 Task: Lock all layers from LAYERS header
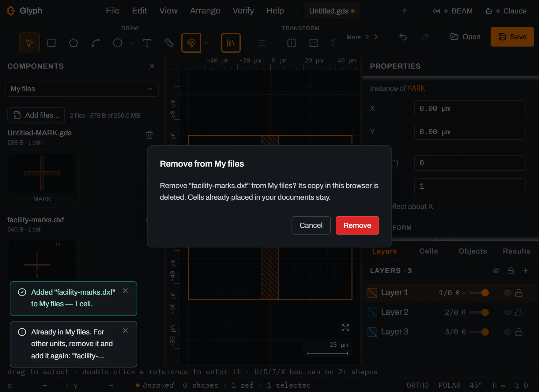511,271
